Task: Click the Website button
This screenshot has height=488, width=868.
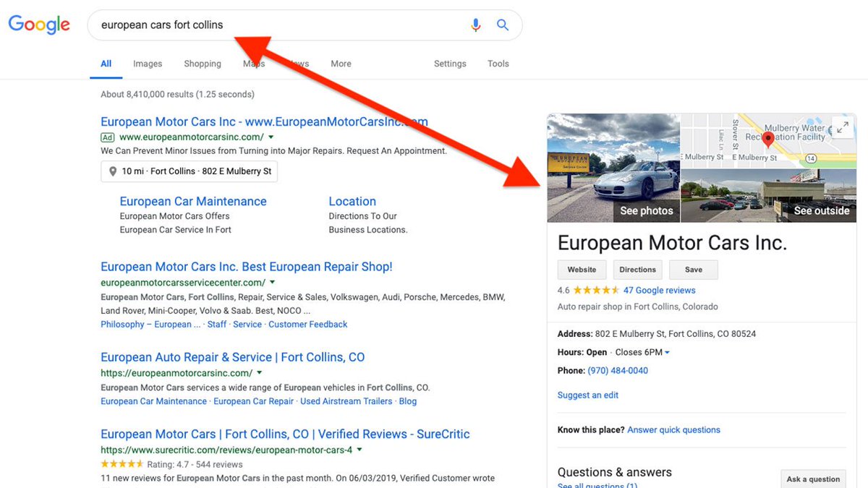Action: tap(582, 269)
